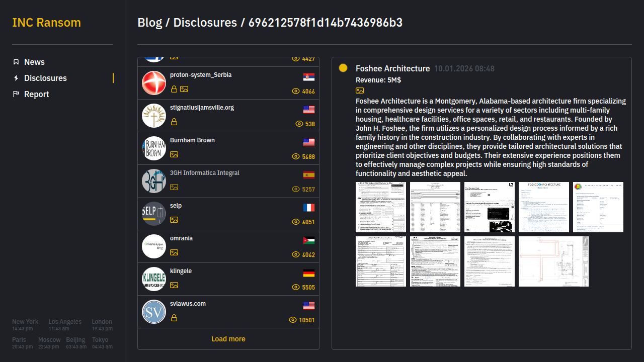The width and height of the screenshot is (644, 362).
Task: Click the proton-system_Serbia round logo
Action: click(x=154, y=83)
